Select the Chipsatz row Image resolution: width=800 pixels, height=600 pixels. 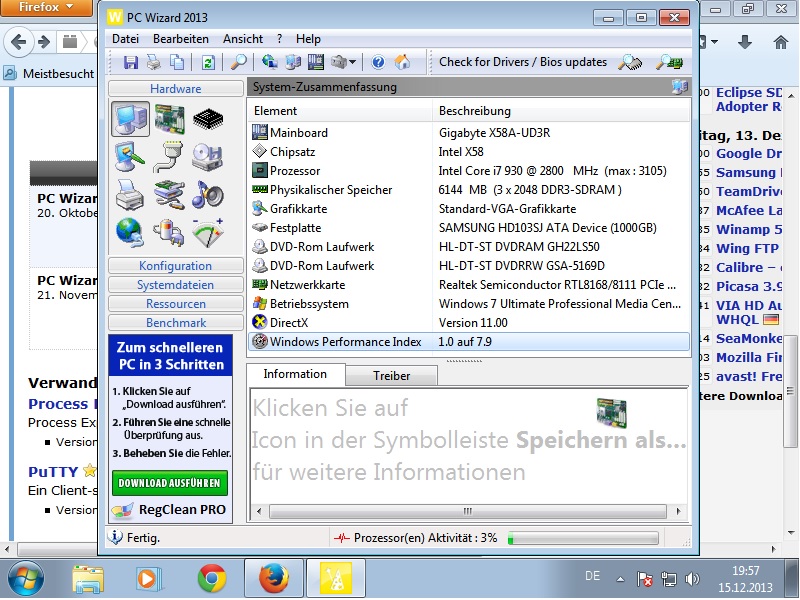pos(468,152)
